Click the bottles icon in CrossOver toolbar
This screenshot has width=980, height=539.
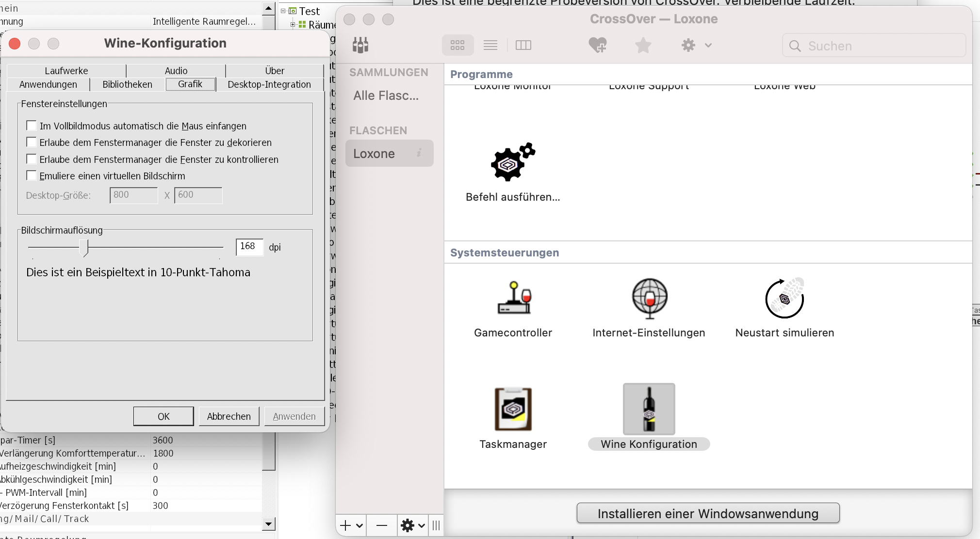click(360, 45)
